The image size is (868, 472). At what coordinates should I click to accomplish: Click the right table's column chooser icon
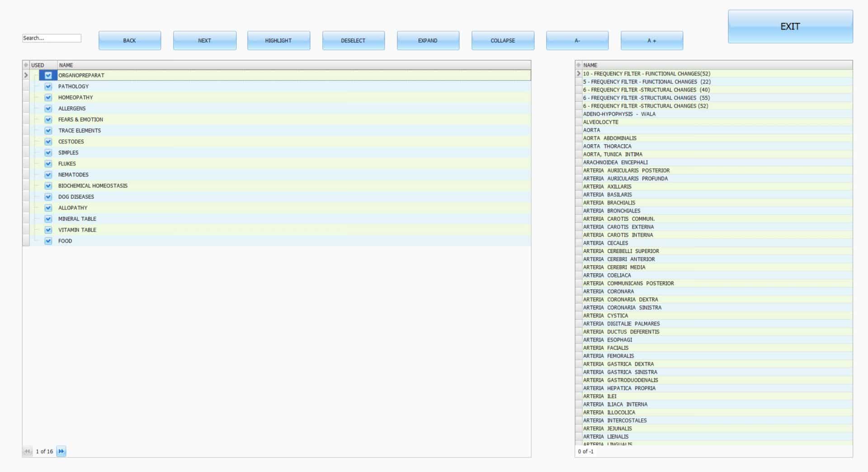pos(578,65)
